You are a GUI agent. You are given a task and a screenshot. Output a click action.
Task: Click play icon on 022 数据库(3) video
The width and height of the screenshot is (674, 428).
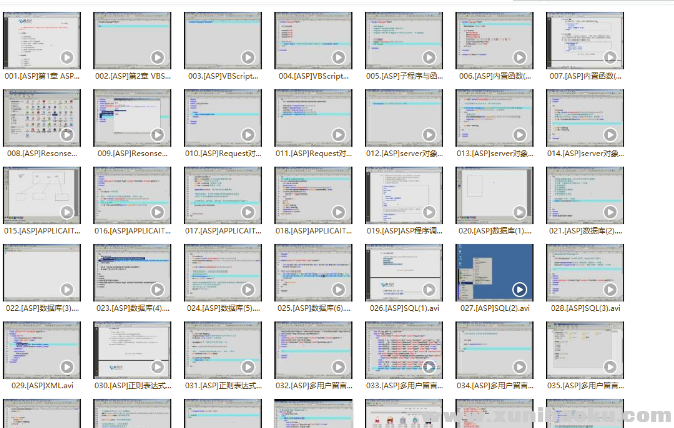(67, 290)
